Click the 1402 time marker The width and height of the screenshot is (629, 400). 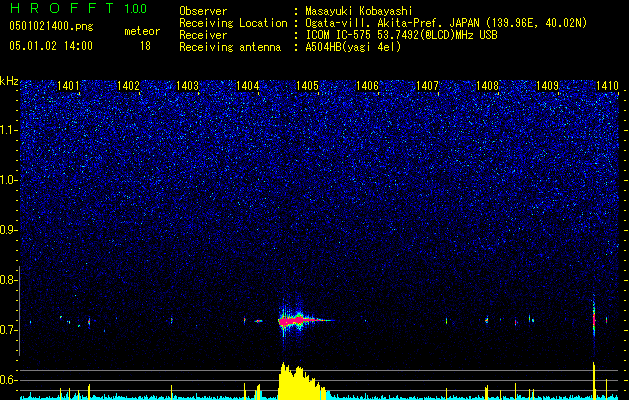click(128, 86)
